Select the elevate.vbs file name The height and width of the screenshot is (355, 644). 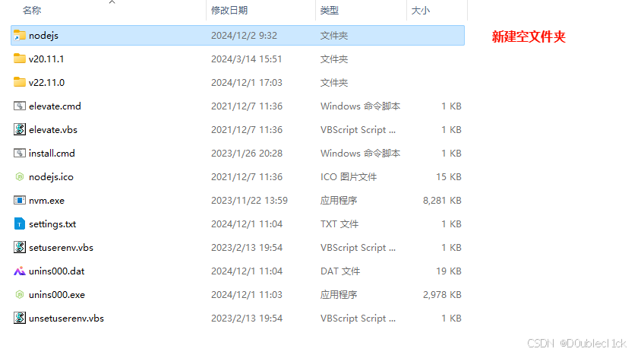coord(53,130)
